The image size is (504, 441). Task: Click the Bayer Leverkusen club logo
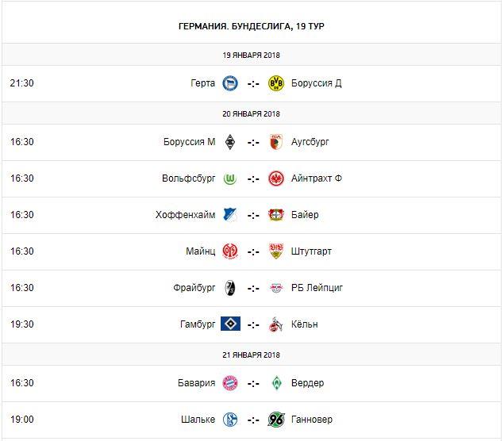coord(276,215)
